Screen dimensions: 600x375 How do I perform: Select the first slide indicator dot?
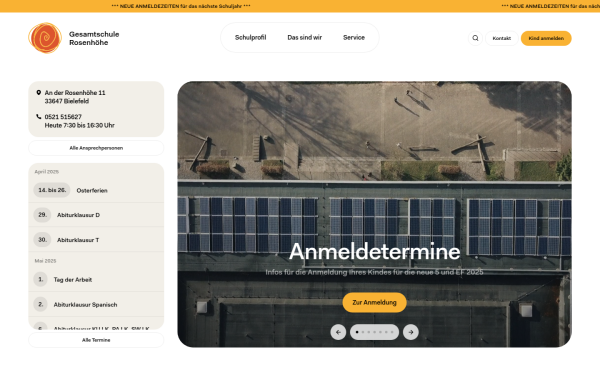coord(357,332)
